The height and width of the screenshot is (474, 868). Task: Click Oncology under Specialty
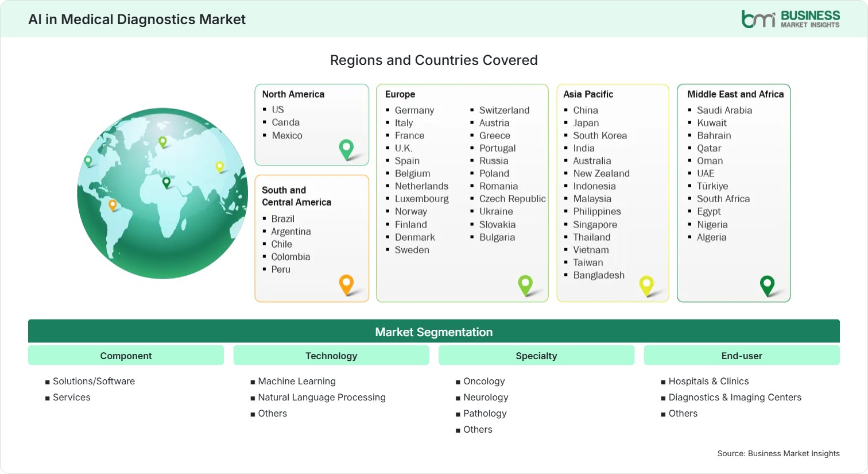click(x=485, y=381)
